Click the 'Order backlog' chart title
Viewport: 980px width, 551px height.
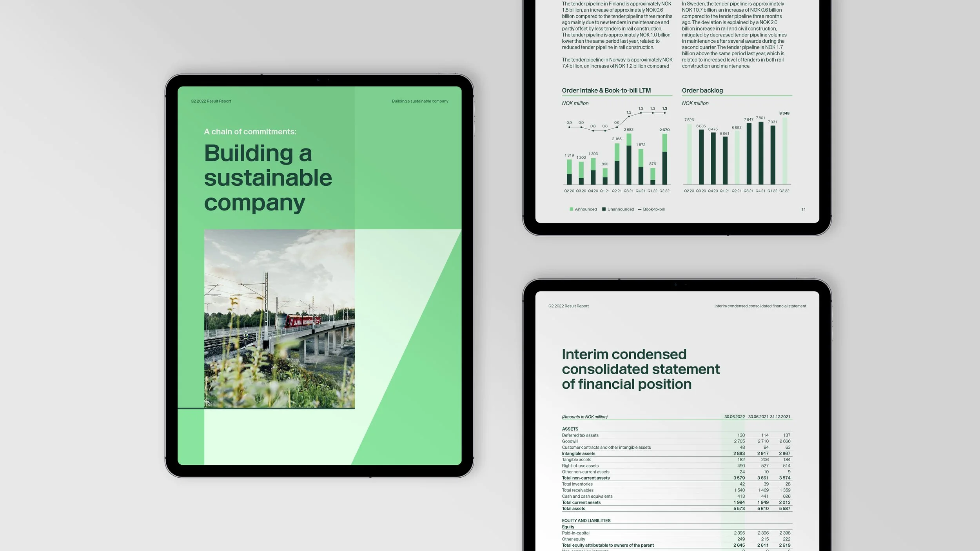pyautogui.click(x=702, y=91)
